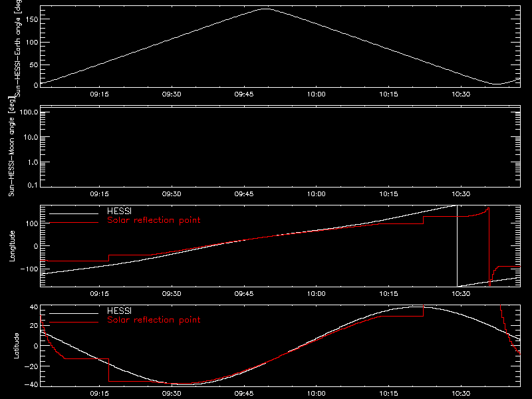The image size is (532, 399).
Task: Click 10:30 time label under Moon angle plot
Action: [x=461, y=194]
